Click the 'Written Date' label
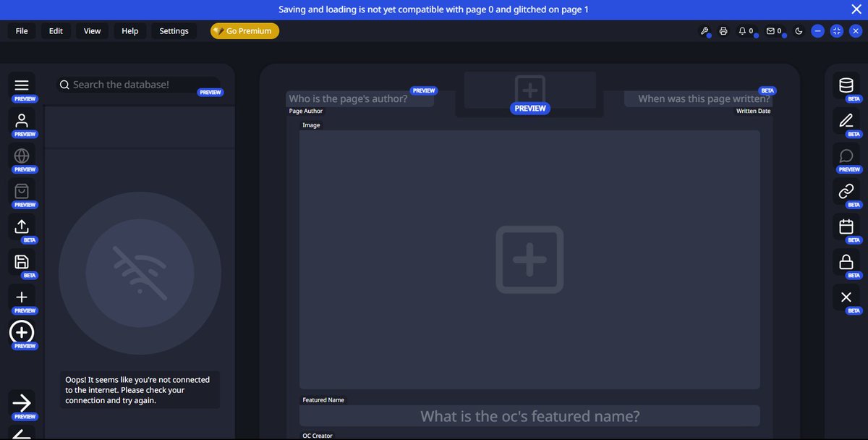 (754, 111)
